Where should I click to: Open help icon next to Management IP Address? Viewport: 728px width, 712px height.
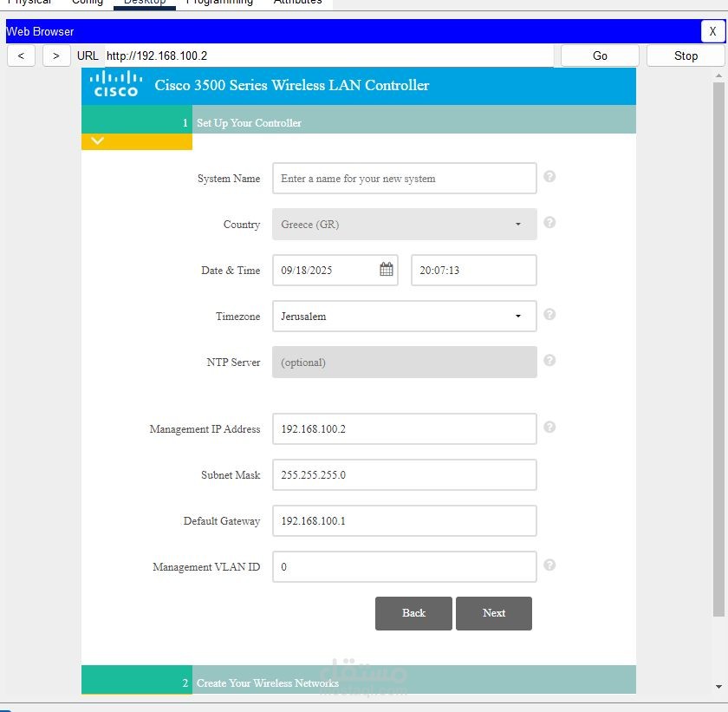tap(549, 428)
